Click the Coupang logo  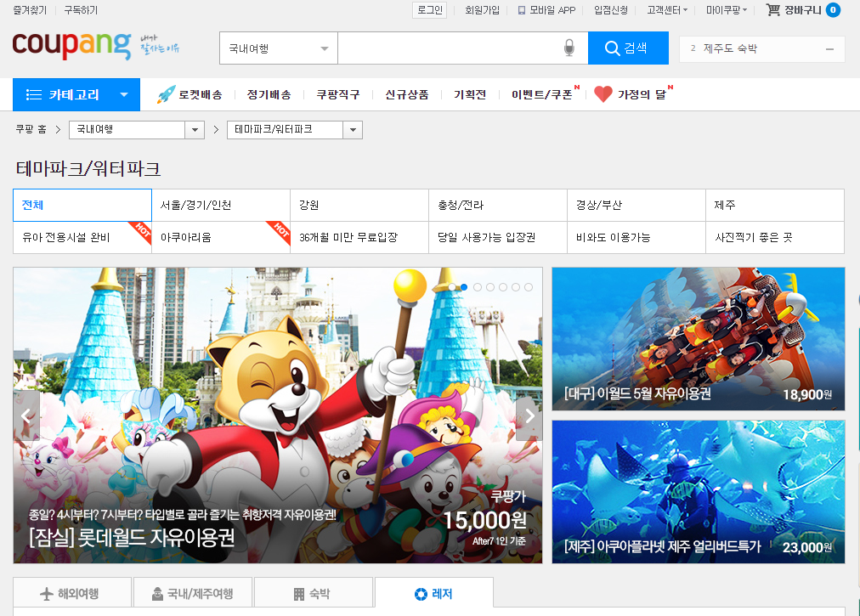tap(71, 46)
